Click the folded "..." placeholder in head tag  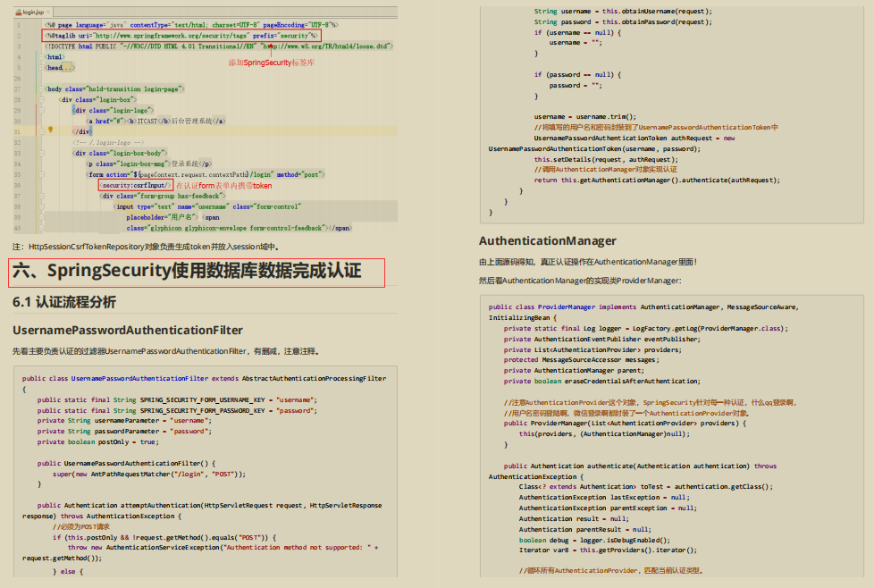coord(68,67)
